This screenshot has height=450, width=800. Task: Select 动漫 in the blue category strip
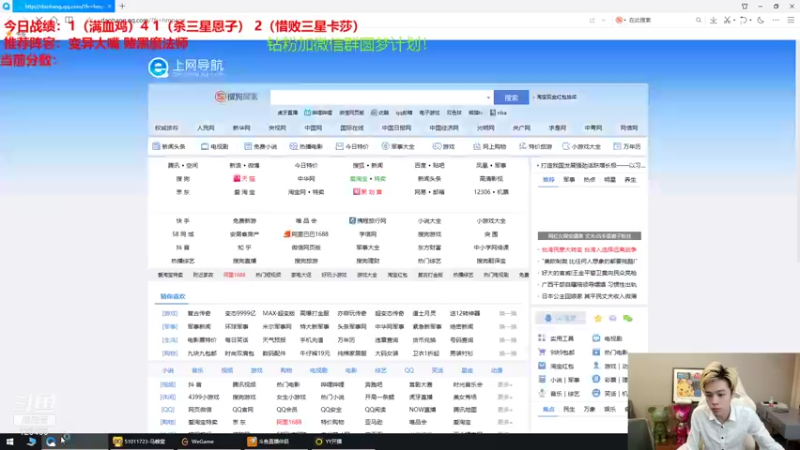click(497, 370)
